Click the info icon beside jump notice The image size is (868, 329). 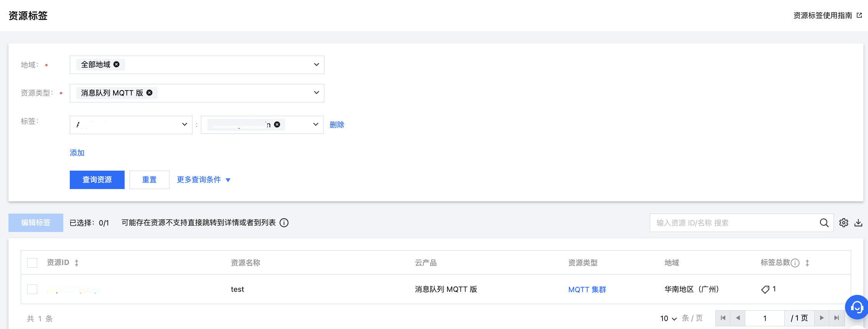[x=284, y=223]
